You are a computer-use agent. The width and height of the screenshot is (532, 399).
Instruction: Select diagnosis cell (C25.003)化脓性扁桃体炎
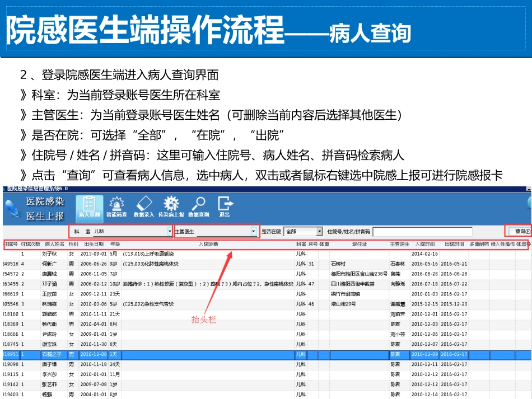point(151,264)
